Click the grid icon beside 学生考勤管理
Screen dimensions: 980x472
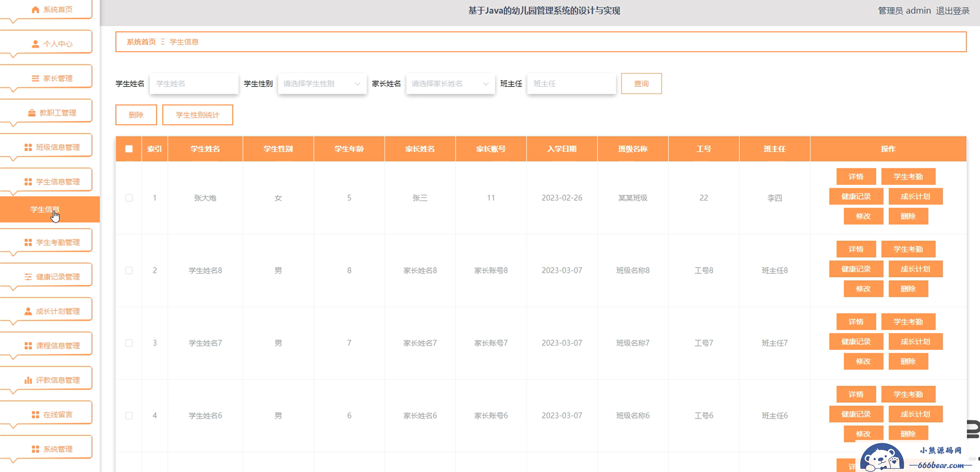[x=28, y=242]
